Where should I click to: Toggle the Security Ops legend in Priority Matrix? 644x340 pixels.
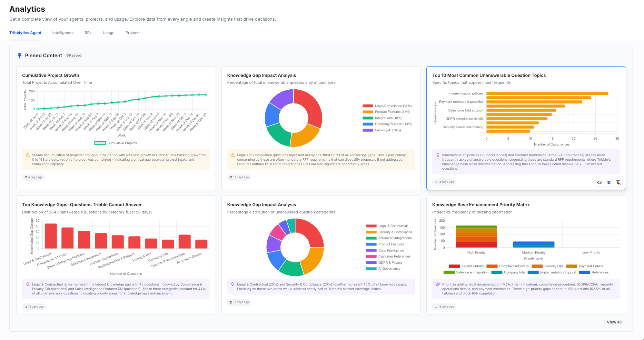[553, 266]
